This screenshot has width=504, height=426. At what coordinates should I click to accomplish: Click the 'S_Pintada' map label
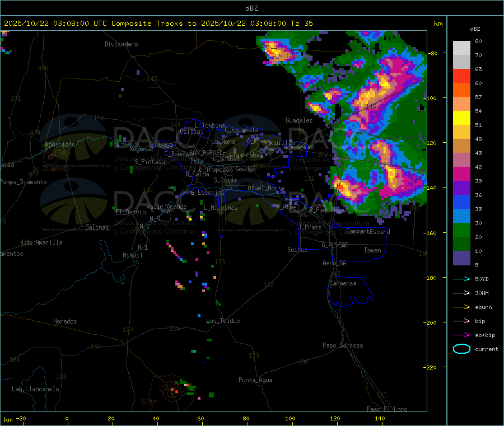[x=150, y=162]
